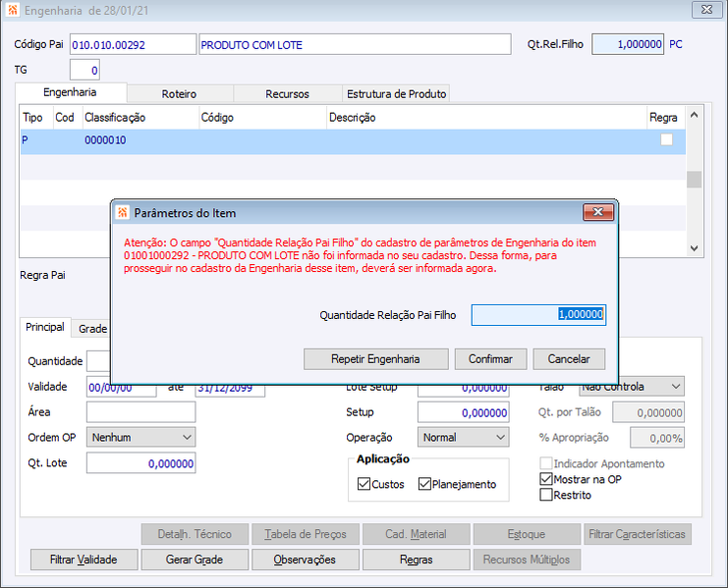This screenshot has height=588, width=728.
Task: Click the Estoque button
Action: (x=527, y=534)
